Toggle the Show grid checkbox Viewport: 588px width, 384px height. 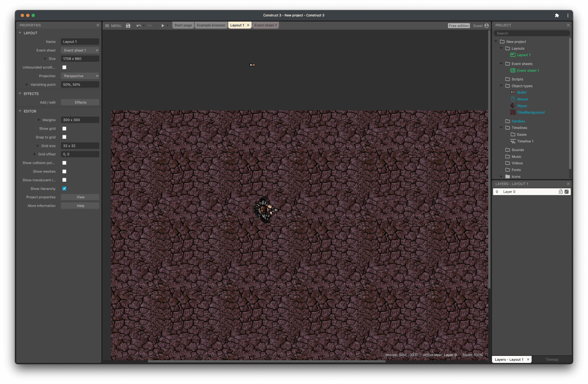(x=64, y=128)
